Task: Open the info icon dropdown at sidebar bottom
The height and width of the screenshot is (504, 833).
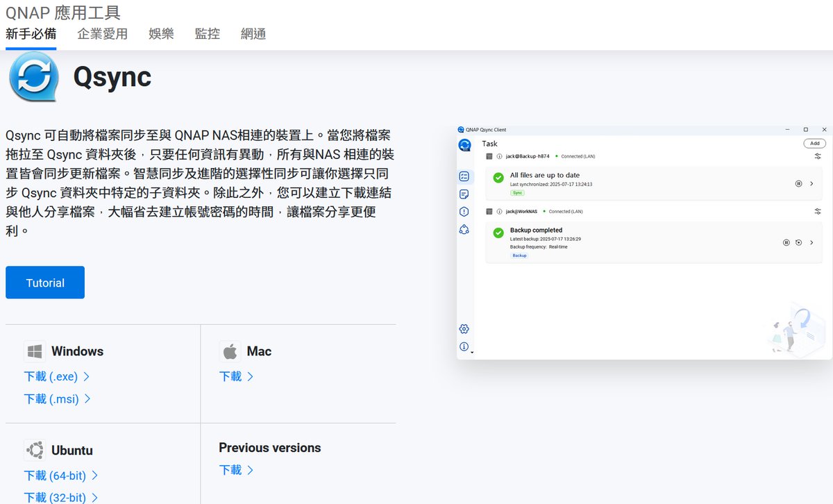Action: coord(465,346)
